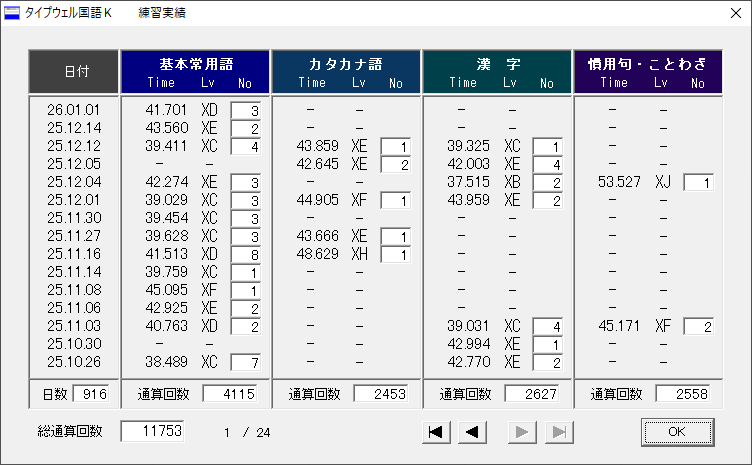
Task: Click the app icon in the title bar
Action: click(12, 13)
